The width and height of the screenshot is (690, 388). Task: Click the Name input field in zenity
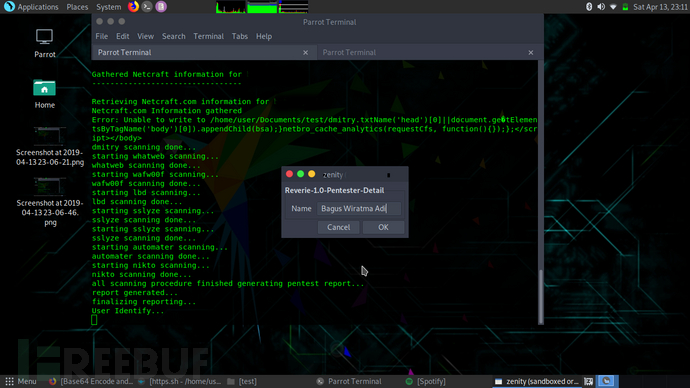[359, 209]
